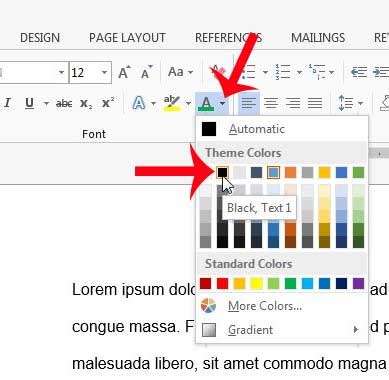Open Bullets list dropdown arrow
The width and height of the screenshot is (389, 380).
tap(265, 72)
